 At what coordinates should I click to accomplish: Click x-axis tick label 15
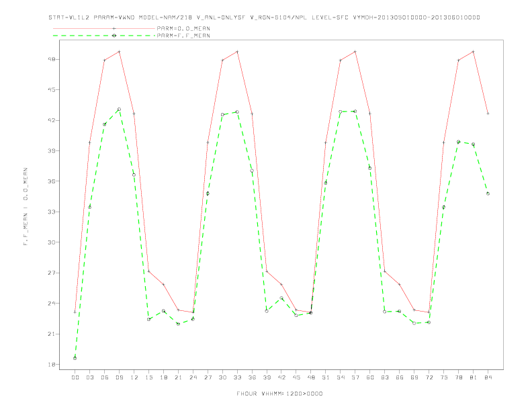(x=148, y=377)
